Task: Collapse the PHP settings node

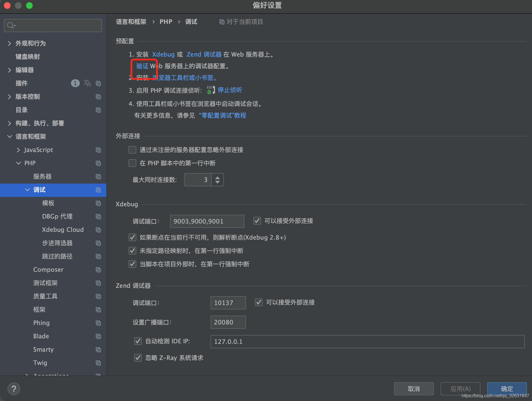Action: 18,163
